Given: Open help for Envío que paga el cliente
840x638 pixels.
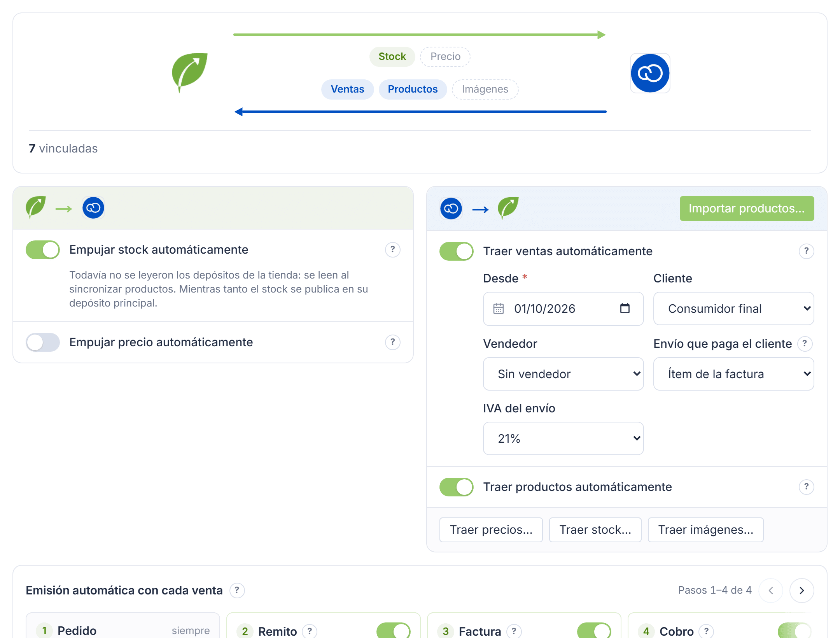Looking at the screenshot, I should [805, 344].
